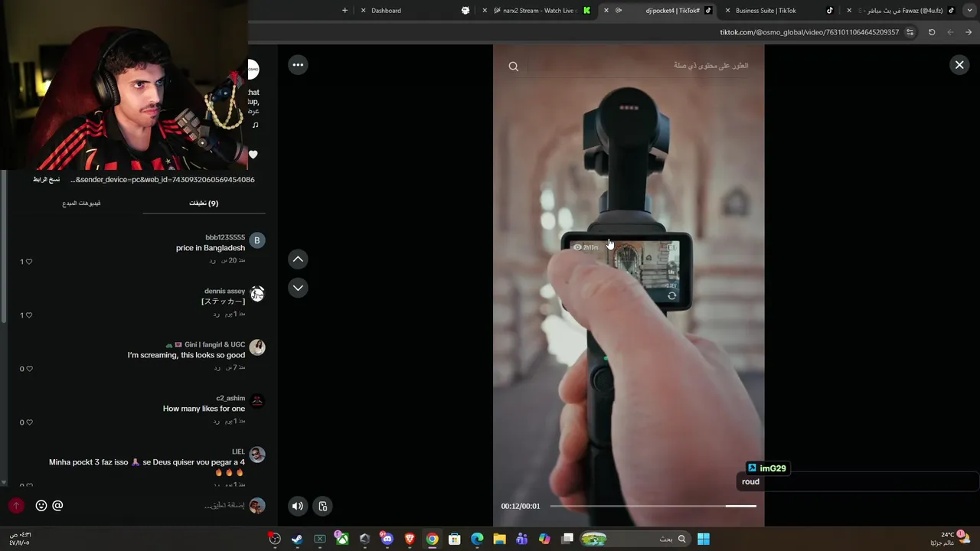The width and height of the screenshot is (980, 551).
Task: Switch to the creator videos tab
Action: 81,204
